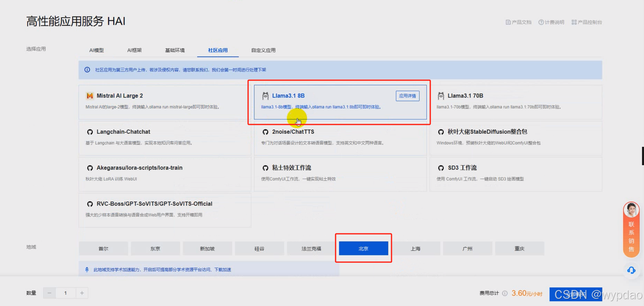Select 重庆 region
The width and height of the screenshot is (644, 306).
coord(519,249)
